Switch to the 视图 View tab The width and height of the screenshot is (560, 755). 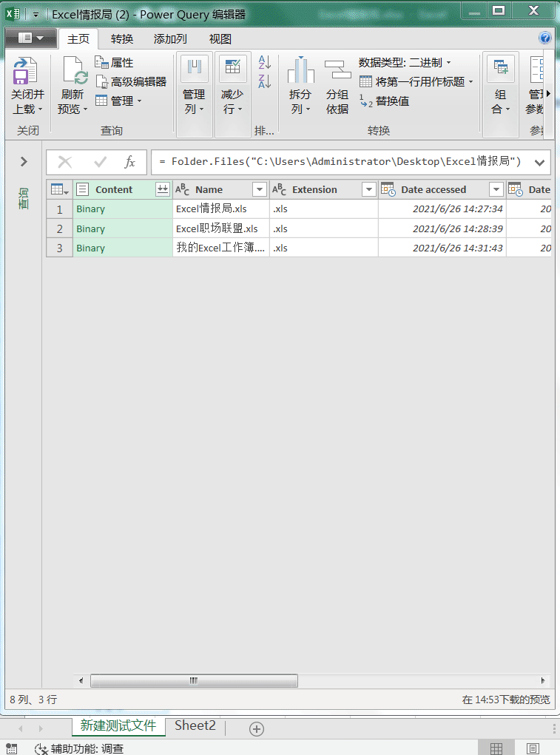click(220, 39)
